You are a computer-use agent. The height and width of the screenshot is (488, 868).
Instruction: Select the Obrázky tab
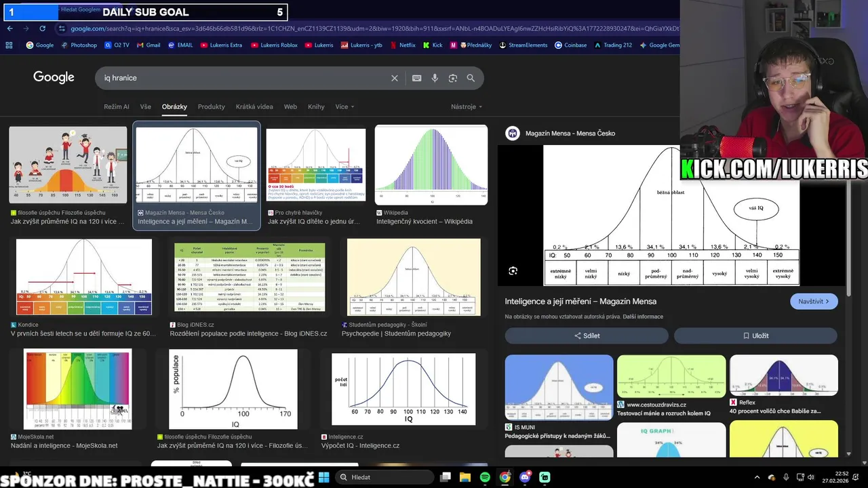[x=174, y=106]
